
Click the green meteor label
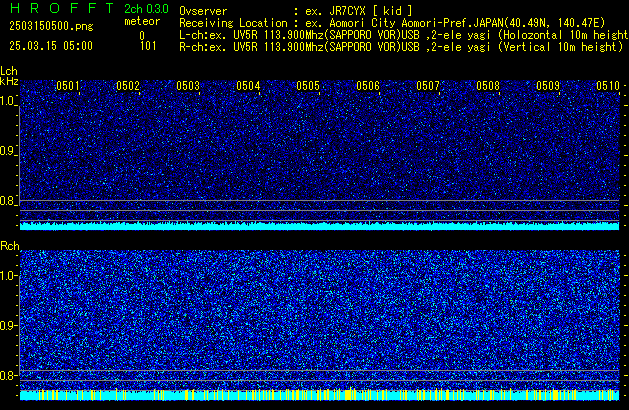click(142, 21)
